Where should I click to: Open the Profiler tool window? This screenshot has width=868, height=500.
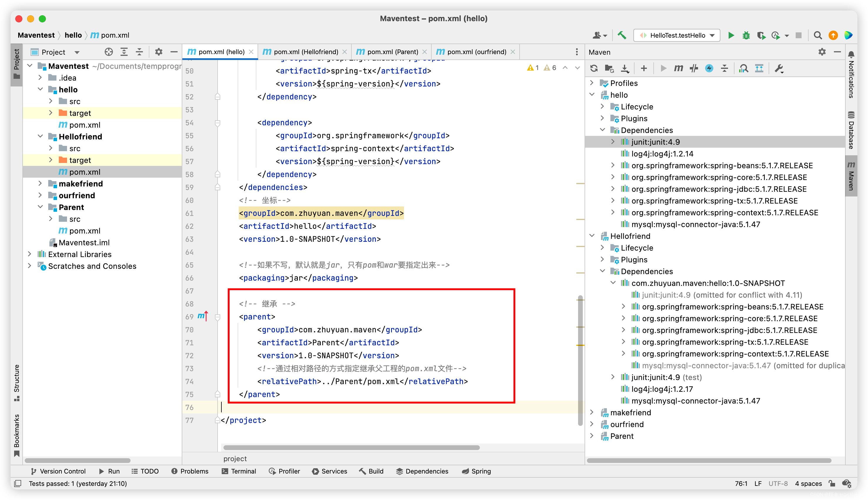coord(284,471)
